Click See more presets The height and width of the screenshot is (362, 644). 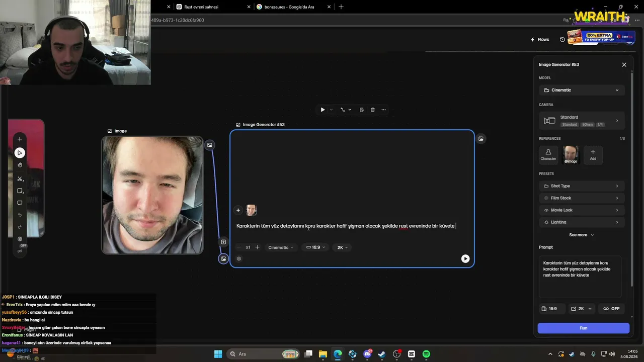(x=581, y=235)
